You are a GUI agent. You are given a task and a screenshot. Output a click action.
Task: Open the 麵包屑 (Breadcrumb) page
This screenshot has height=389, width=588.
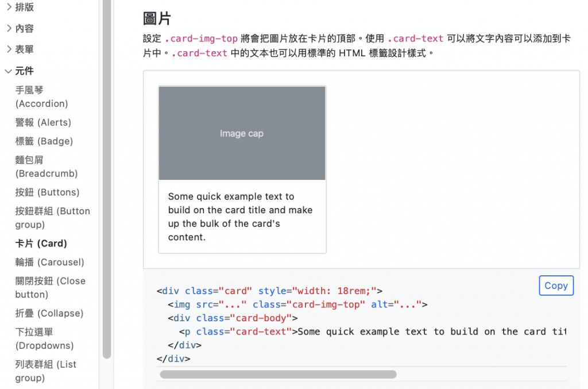(47, 167)
